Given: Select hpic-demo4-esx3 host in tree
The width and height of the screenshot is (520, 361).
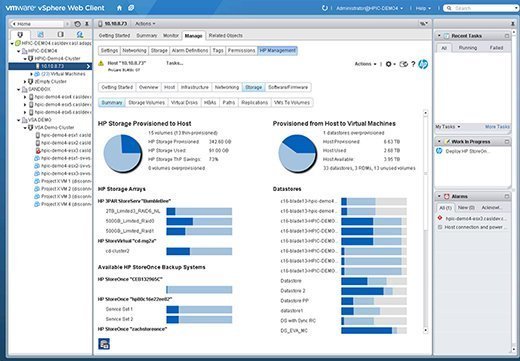Looking at the screenshot, I should [x=62, y=151].
